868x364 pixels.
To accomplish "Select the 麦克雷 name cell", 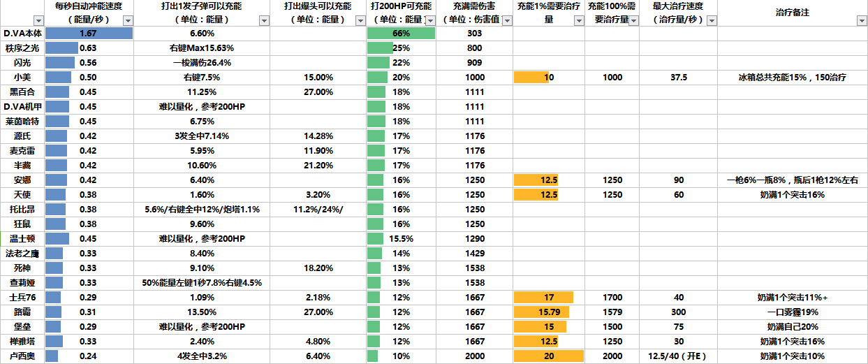I will pos(22,151).
